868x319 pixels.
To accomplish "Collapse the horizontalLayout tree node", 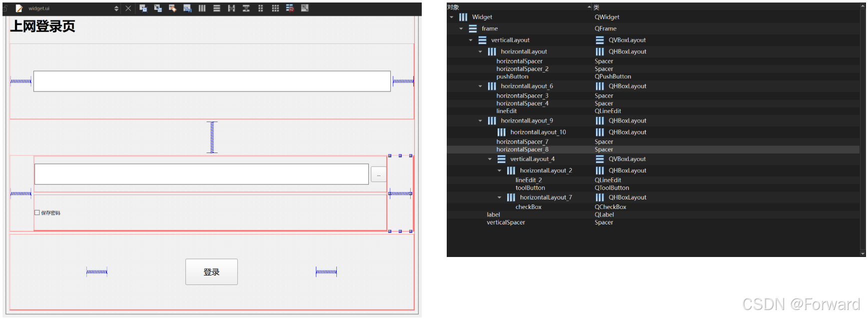I will [480, 51].
